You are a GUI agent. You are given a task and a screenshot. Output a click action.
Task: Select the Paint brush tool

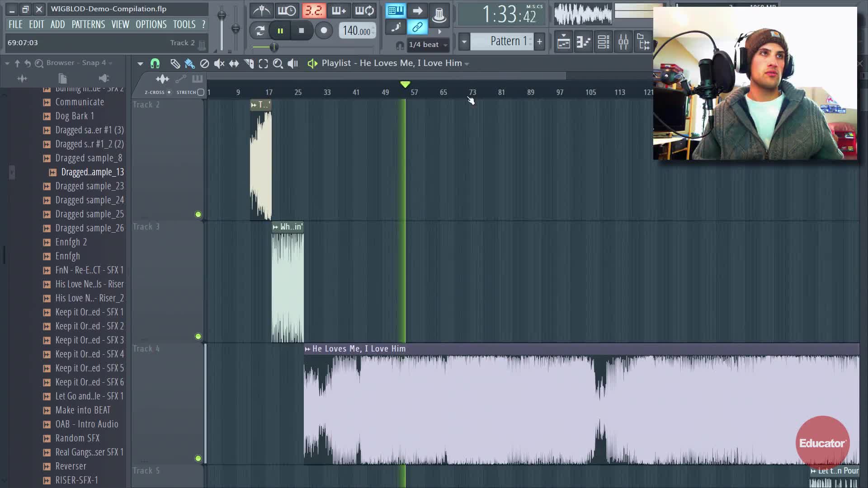point(189,64)
